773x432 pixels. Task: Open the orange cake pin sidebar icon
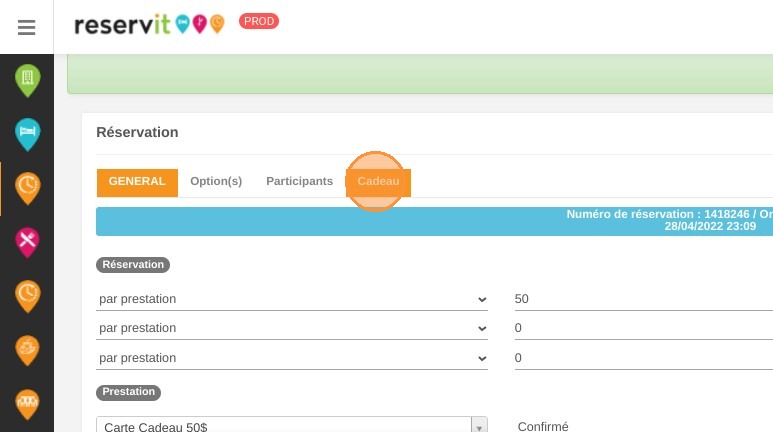click(x=28, y=351)
